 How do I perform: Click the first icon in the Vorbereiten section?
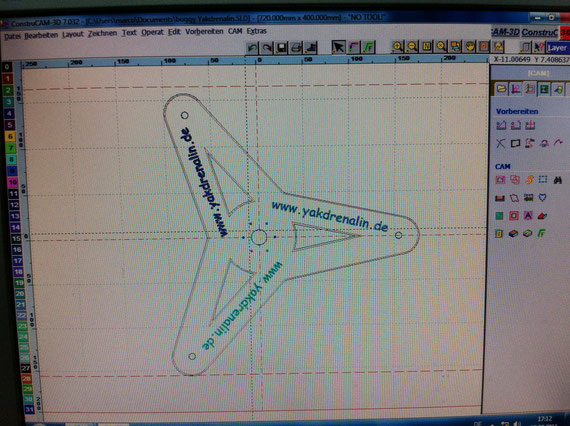(501, 125)
